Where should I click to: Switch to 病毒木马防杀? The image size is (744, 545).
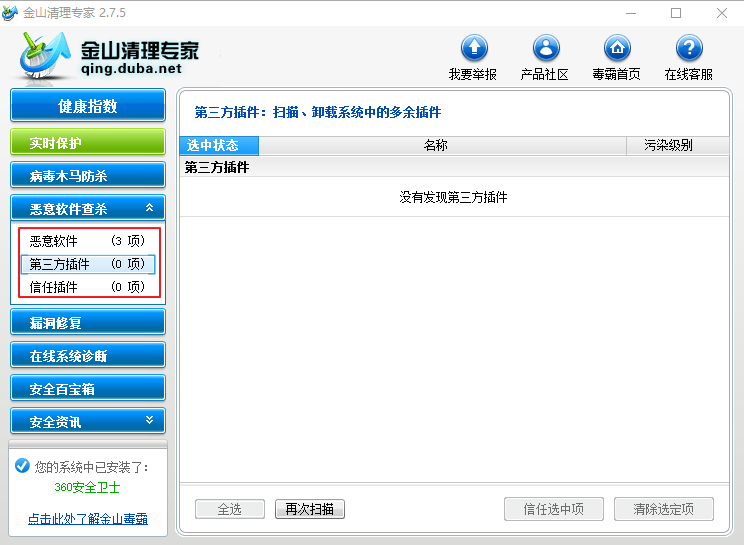click(88, 175)
